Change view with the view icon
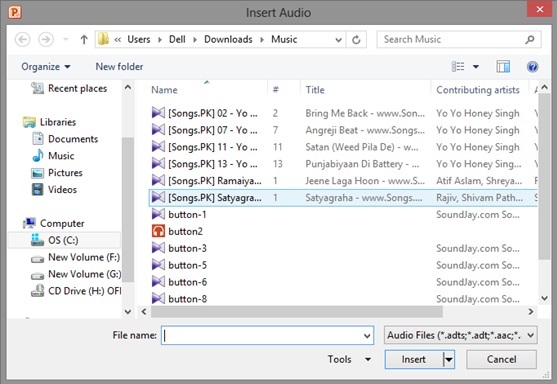 458,66
